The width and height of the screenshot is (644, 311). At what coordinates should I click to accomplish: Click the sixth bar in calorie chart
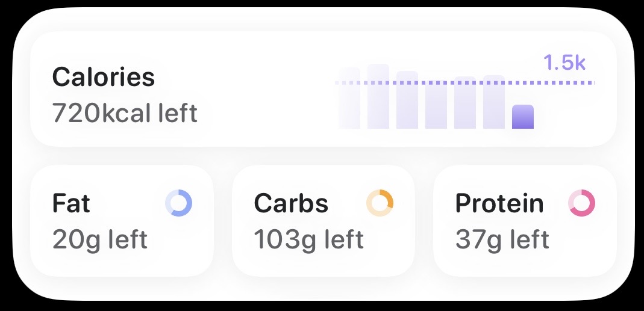pos(494,103)
